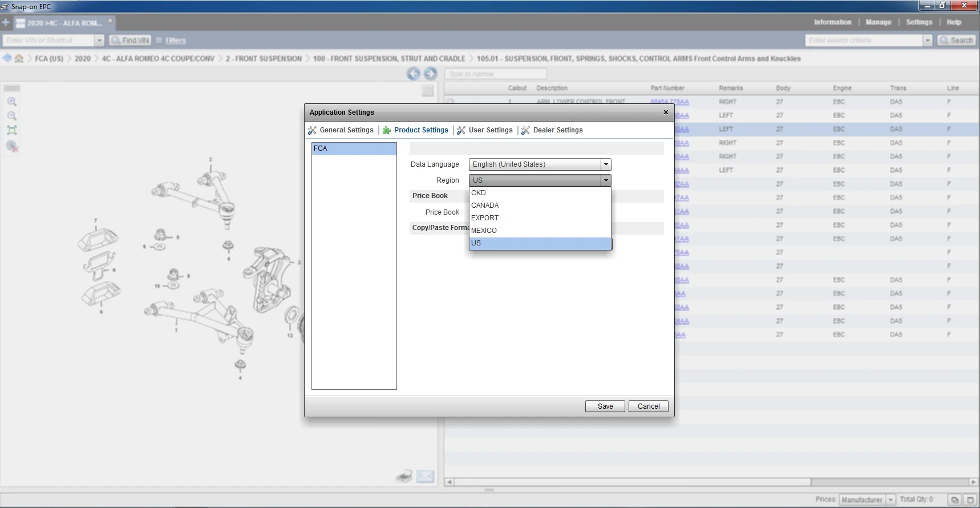Click the panel toggle square above diagram

[428, 91]
